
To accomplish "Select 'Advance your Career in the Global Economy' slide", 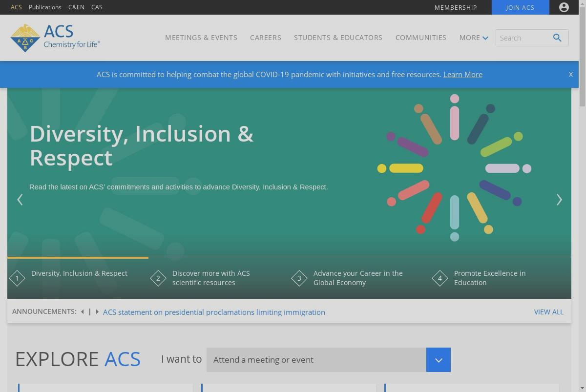I will tap(358, 278).
